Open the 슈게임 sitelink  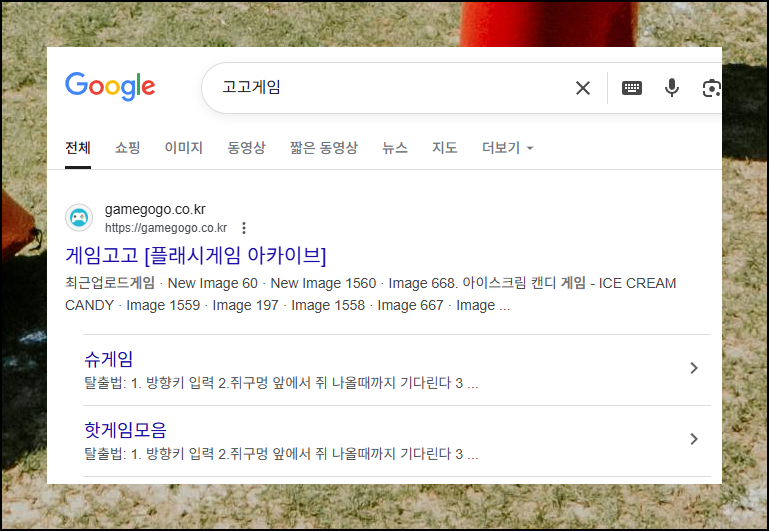[108, 359]
